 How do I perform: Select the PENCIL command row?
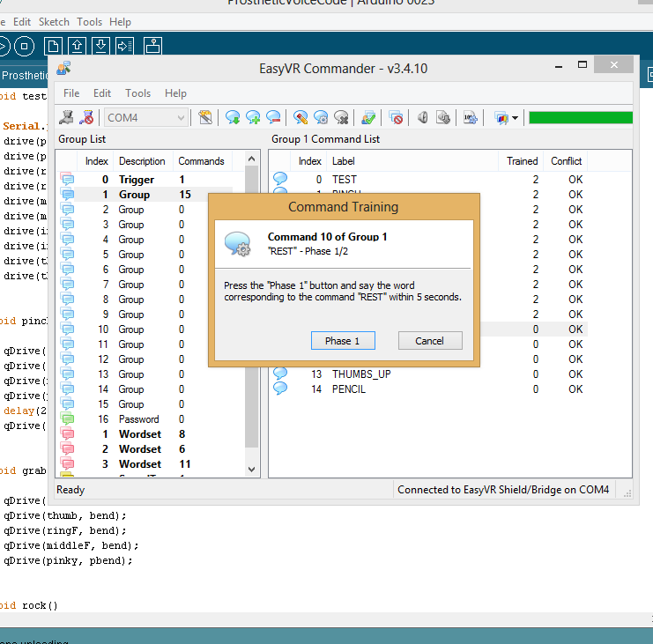pos(429,389)
